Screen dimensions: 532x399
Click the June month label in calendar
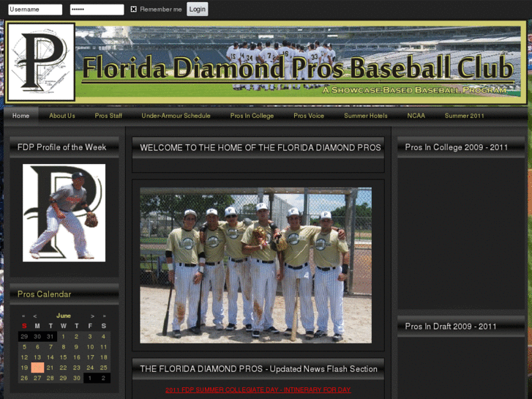click(64, 316)
